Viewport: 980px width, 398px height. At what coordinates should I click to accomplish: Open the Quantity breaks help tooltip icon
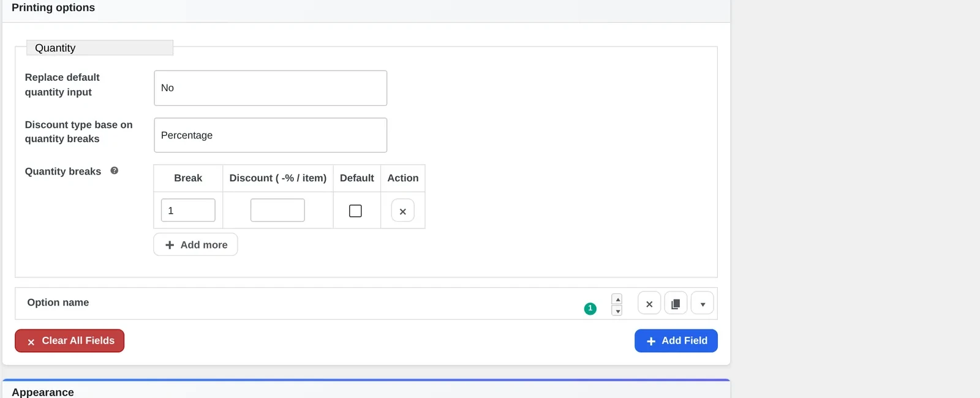[114, 171]
